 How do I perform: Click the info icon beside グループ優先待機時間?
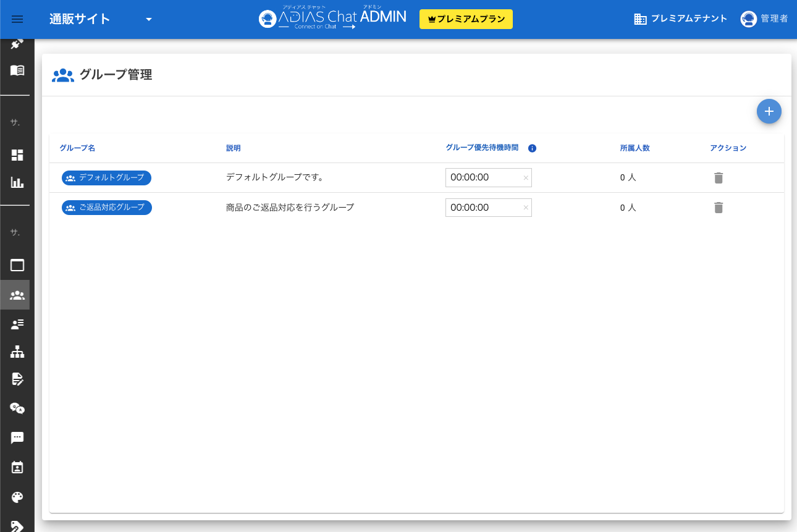tap(532, 148)
